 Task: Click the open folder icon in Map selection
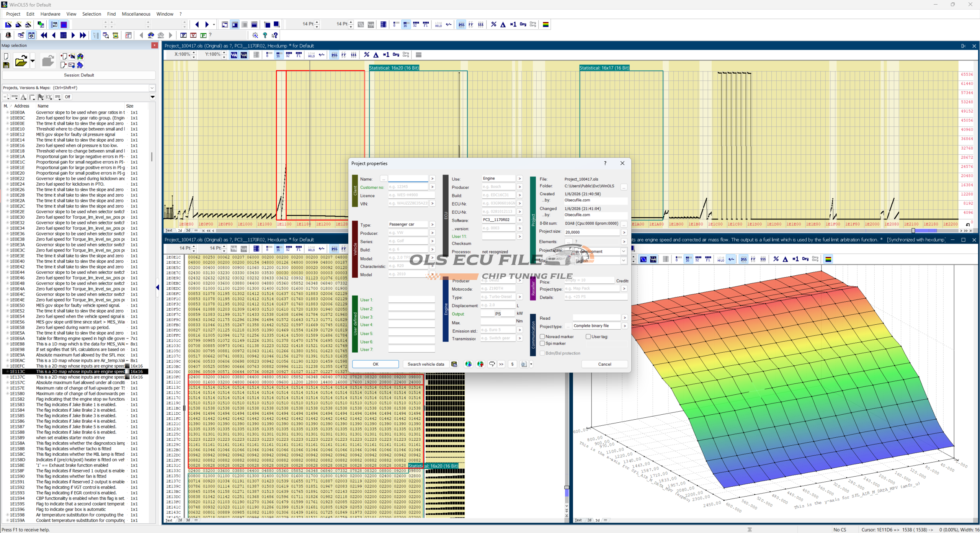21,61
